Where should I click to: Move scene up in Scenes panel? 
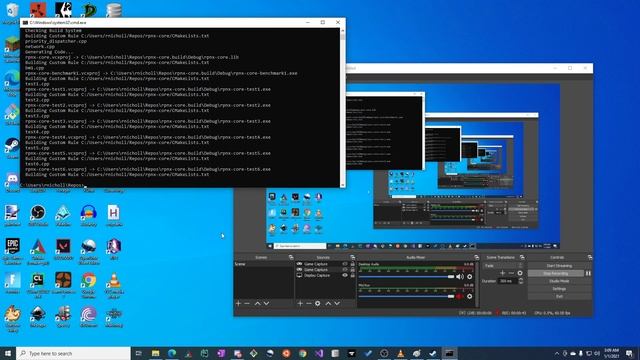(258, 303)
